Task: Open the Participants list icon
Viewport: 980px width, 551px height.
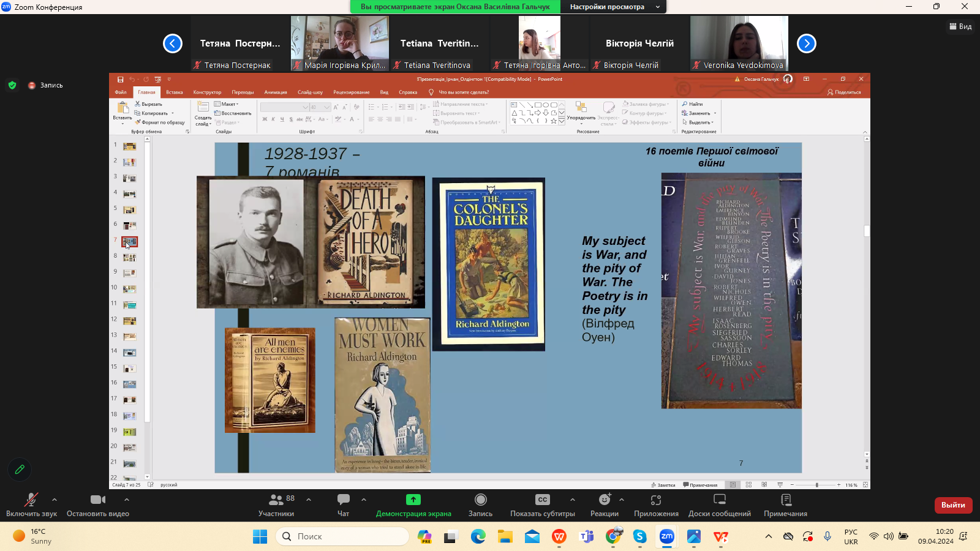Action: 276,500
